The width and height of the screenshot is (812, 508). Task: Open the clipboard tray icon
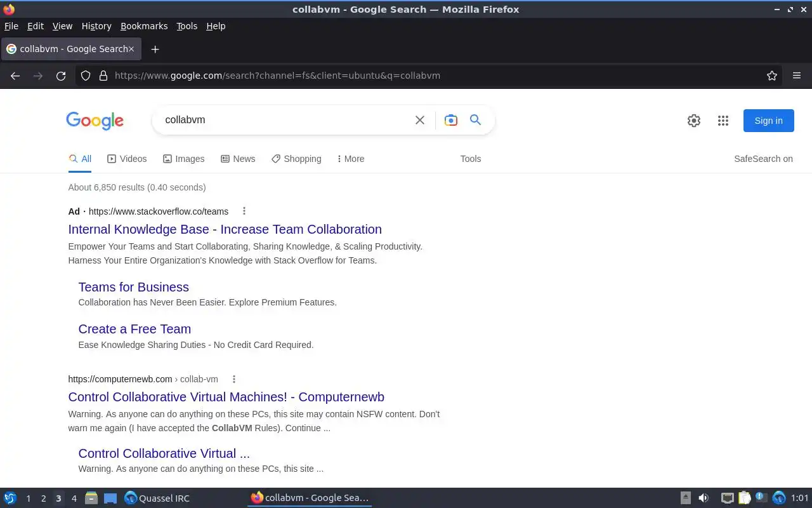pyautogui.click(x=745, y=498)
